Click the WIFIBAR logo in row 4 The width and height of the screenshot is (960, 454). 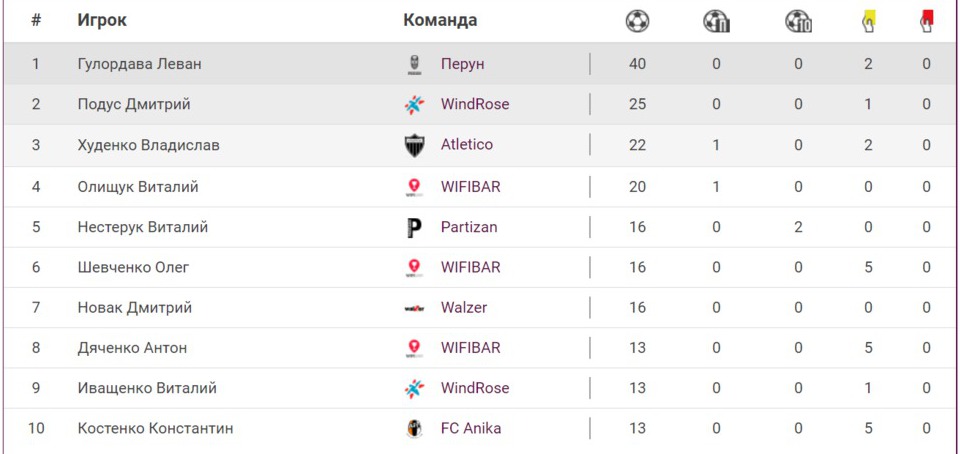pos(414,187)
